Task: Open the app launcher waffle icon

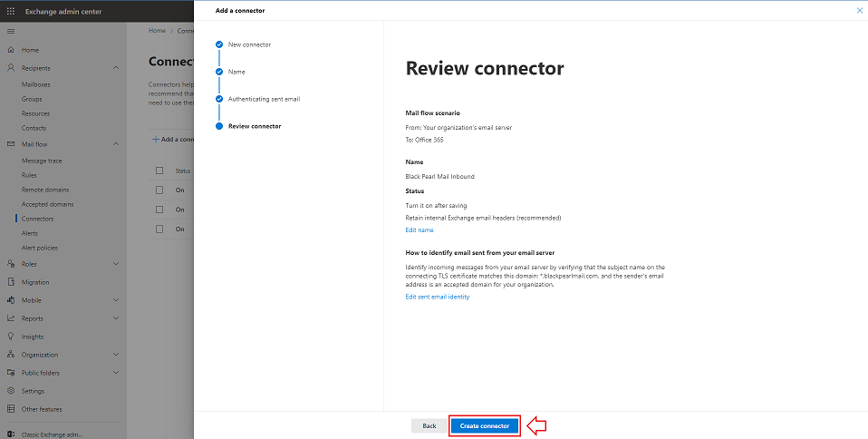Action: click(11, 11)
